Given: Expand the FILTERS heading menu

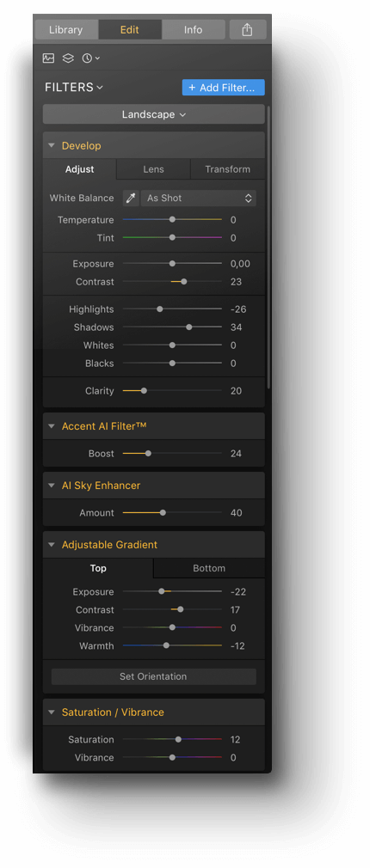Looking at the screenshot, I should coord(74,88).
